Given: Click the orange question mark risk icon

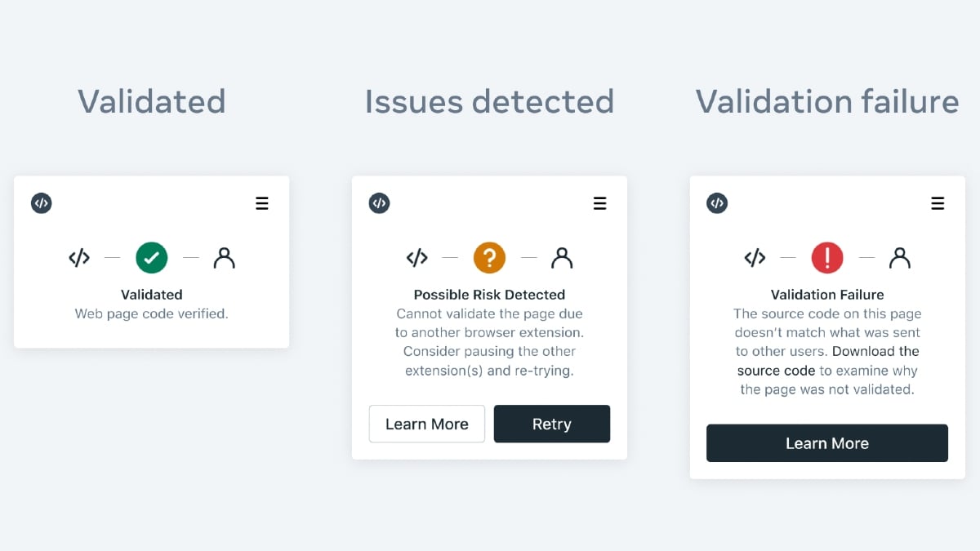Looking at the screenshot, I should click(490, 258).
